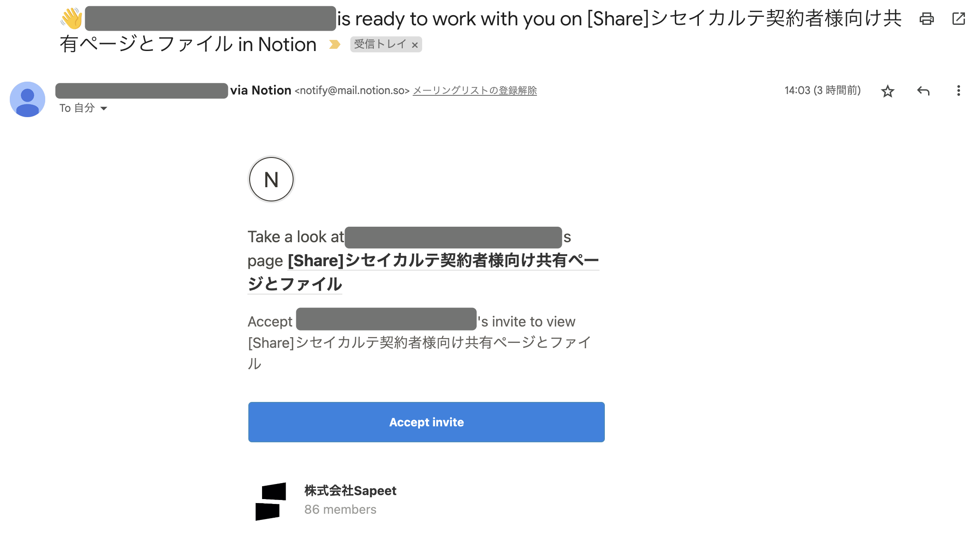980x543 pixels.
Task: Click the 受信トレイ inbox label chip
Action: pyautogui.click(x=380, y=44)
